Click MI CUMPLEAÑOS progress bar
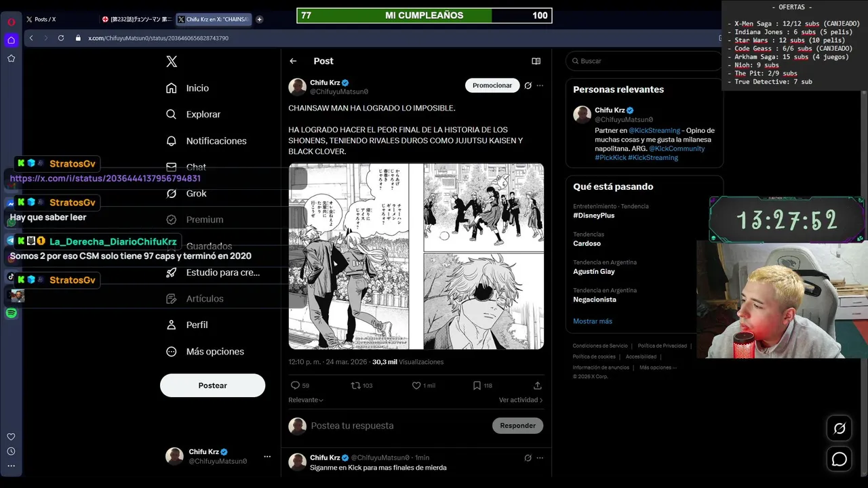The width and height of the screenshot is (868, 488). coord(425,16)
